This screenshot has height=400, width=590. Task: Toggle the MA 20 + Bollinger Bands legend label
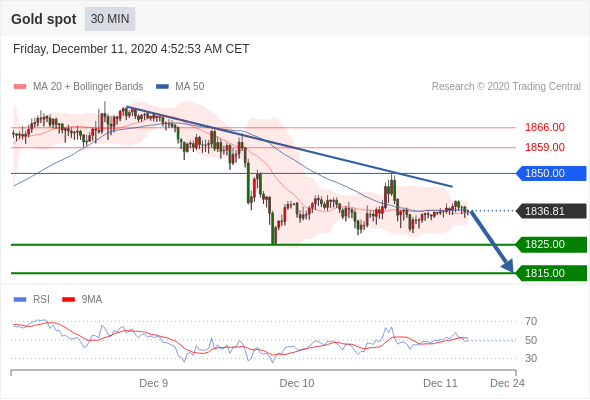pyautogui.click(x=88, y=87)
